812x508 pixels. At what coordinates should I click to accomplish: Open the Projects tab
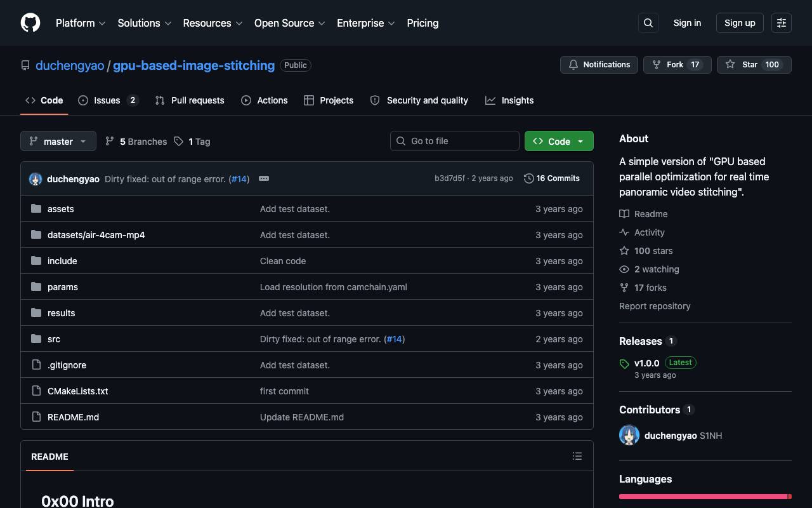tap(329, 100)
